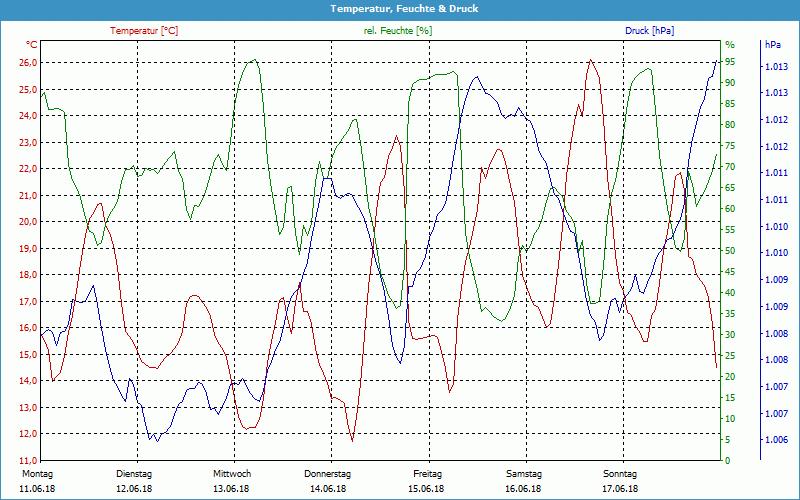Image resolution: width=800 pixels, height=500 pixels.
Task: Click the 'Mittwoch' day label
Action: pos(232,474)
